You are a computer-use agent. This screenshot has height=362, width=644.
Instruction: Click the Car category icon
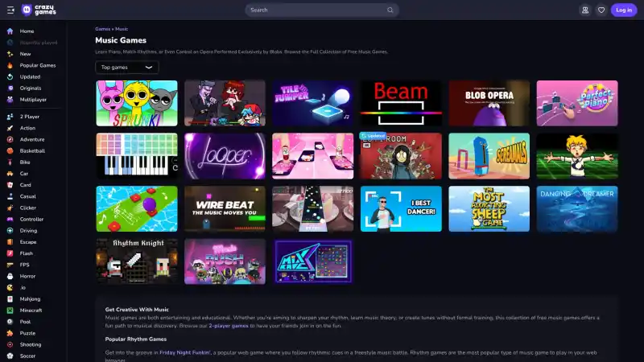coord(10,174)
